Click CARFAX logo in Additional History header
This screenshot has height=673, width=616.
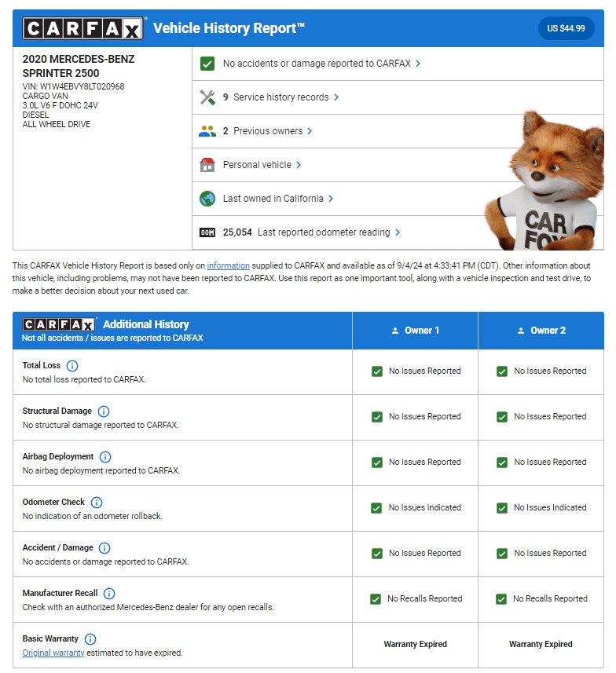tap(59, 324)
